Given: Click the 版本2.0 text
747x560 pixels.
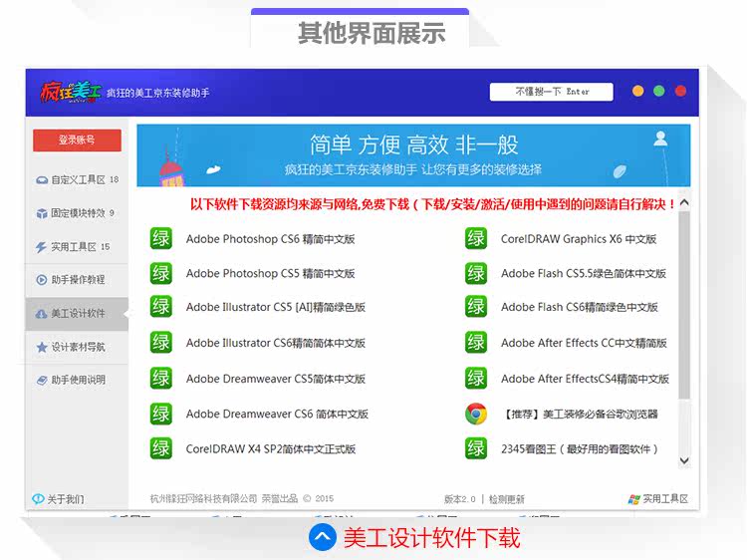Looking at the screenshot, I should [x=459, y=499].
